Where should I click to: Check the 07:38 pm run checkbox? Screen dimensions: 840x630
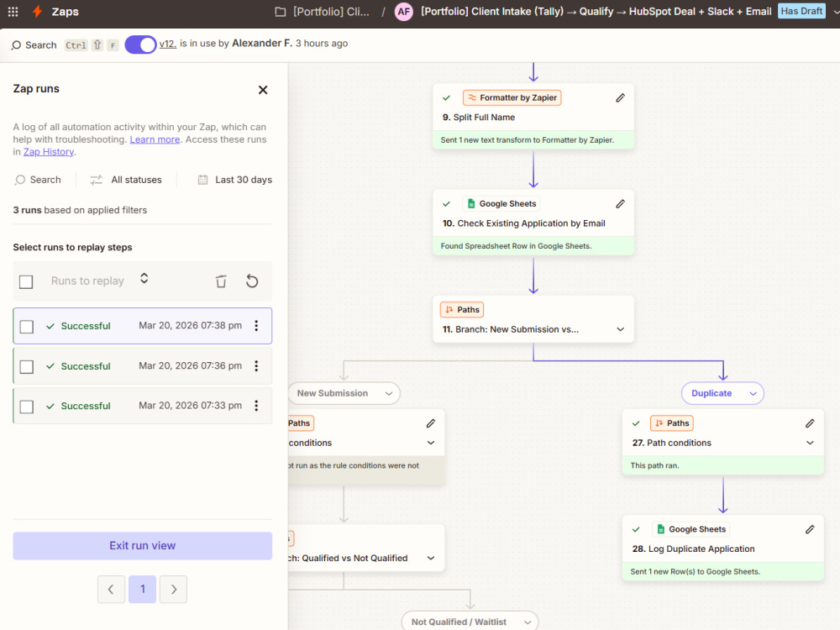pos(26,326)
